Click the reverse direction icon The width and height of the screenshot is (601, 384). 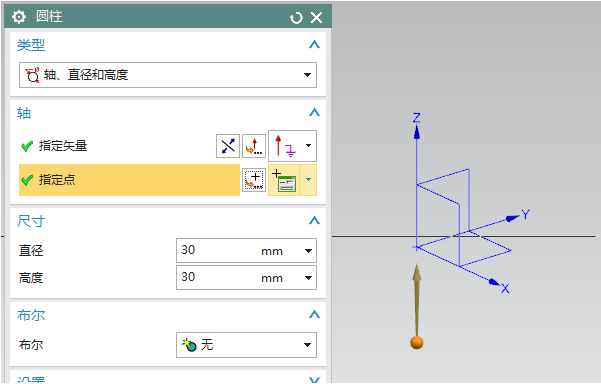coord(228,146)
